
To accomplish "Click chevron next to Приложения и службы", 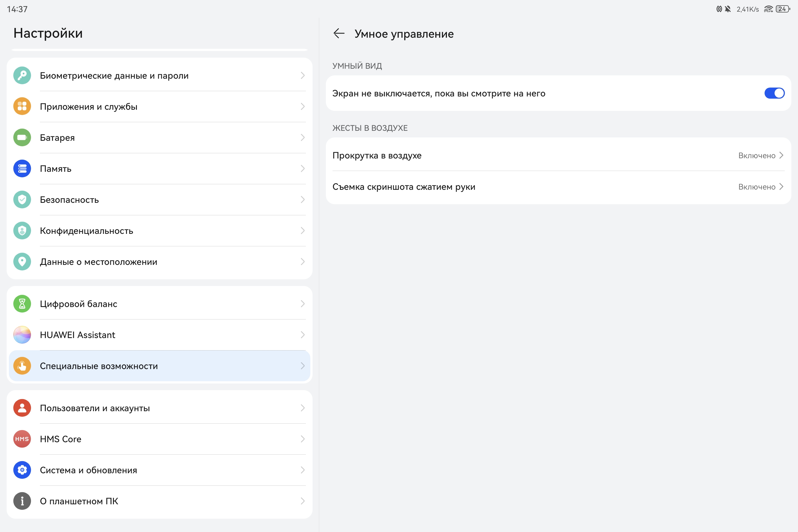I will point(302,106).
